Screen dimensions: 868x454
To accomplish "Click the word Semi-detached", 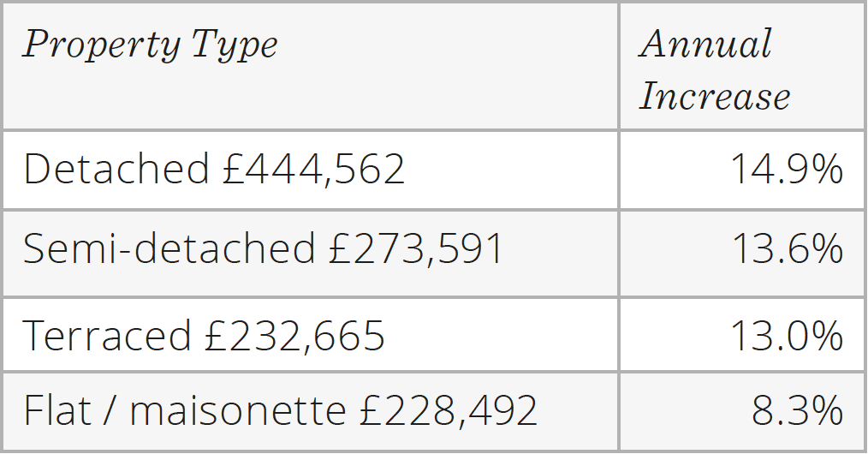I will pyautogui.click(x=169, y=248).
